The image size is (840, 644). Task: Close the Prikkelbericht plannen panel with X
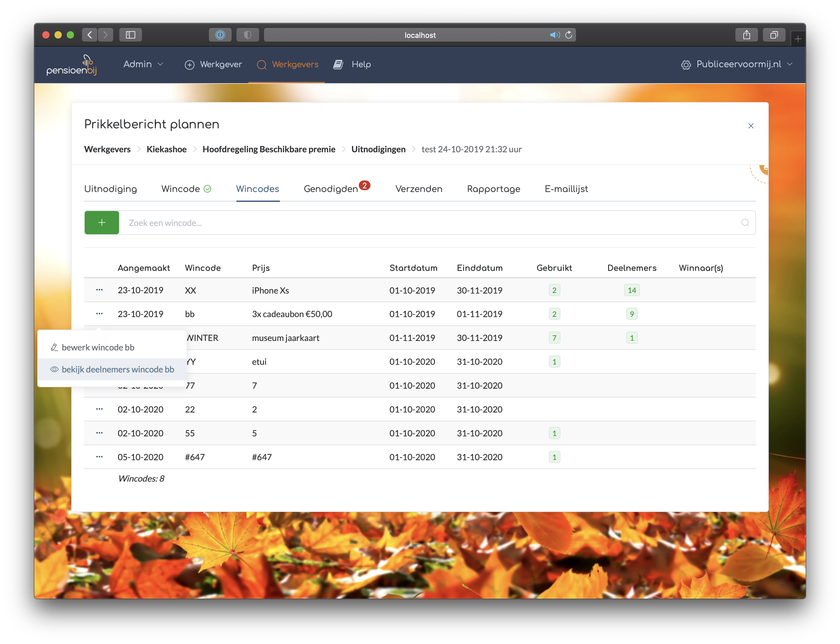[751, 126]
